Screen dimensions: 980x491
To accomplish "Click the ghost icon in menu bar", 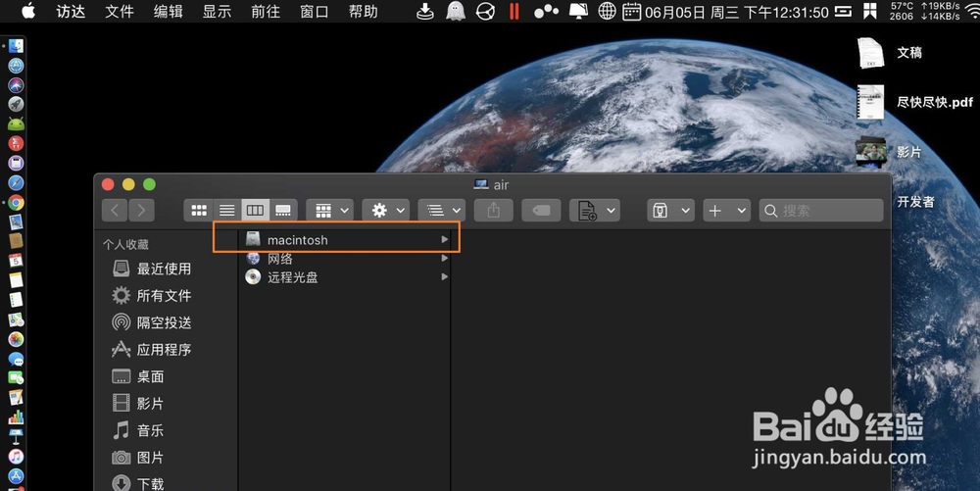I will pos(456,11).
